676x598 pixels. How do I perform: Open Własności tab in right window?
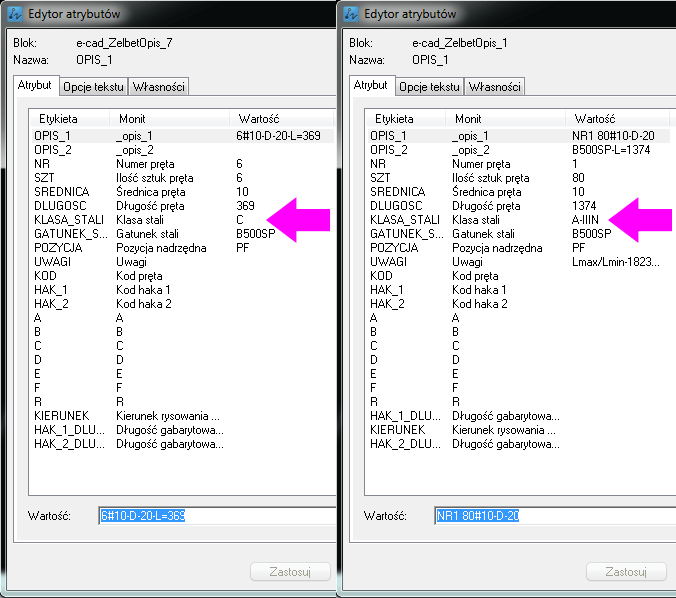click(494, 87)
